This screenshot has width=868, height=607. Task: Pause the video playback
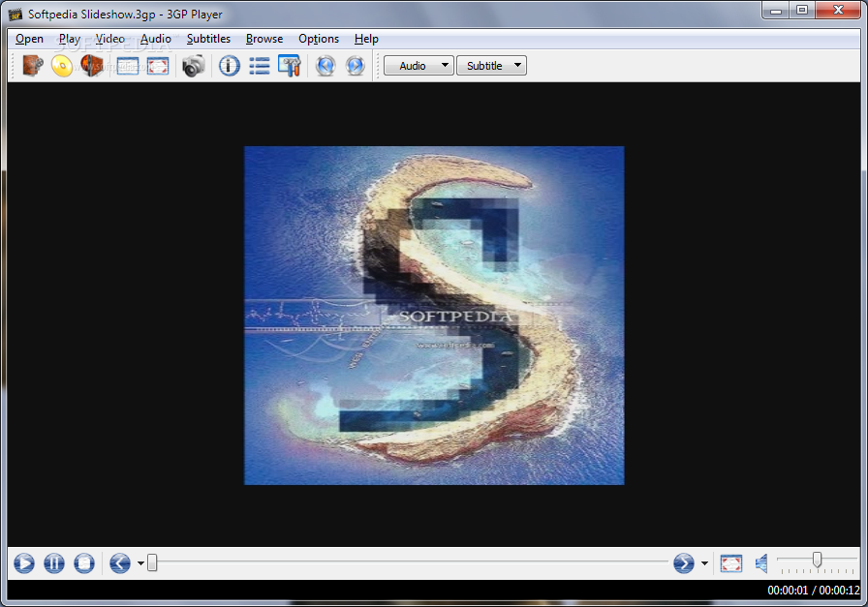pyautogui.click(x=54, y=563)
